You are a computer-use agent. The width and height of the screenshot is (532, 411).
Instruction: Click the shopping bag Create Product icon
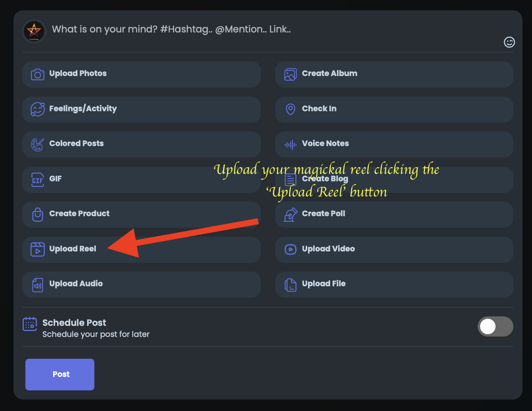[x=37, y=215]
